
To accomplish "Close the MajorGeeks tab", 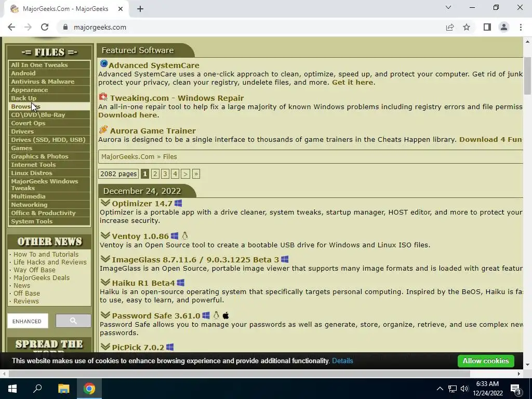I will 121,9.
